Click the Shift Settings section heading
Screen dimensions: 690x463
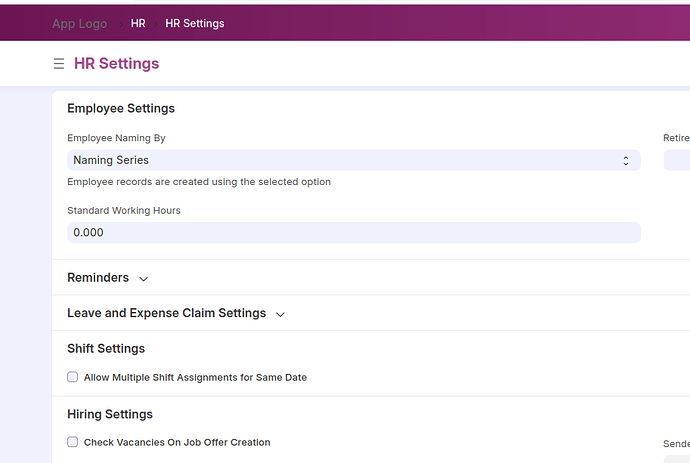click(x=106, y=348)
